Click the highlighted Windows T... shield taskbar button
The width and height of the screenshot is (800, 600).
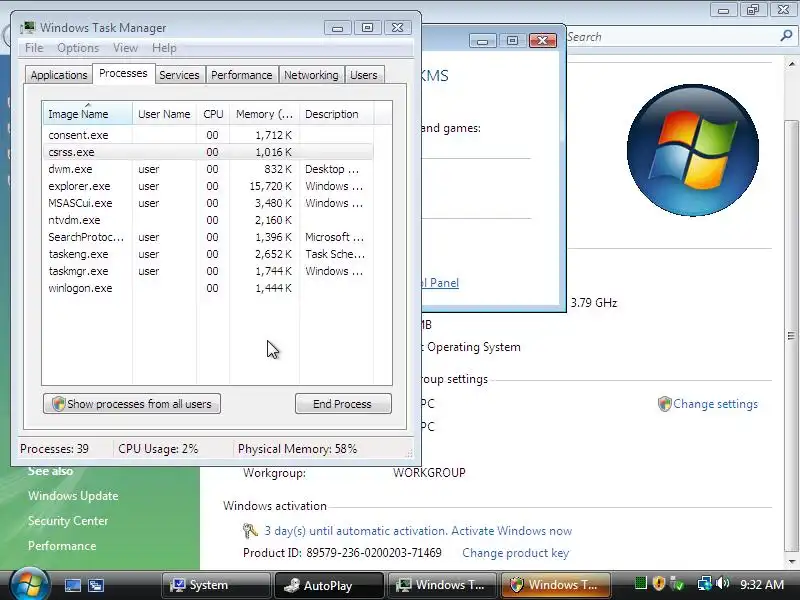pyautogui.click(x=555, y=585)
